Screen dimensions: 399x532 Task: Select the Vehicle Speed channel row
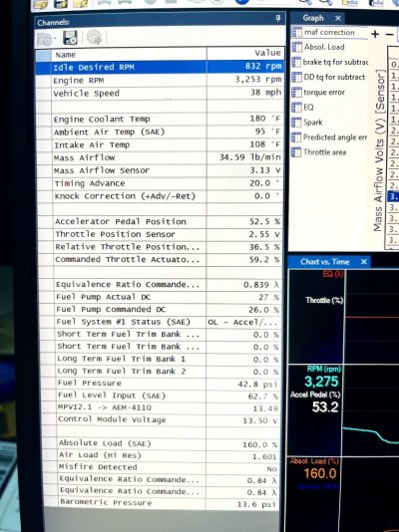click(160, 93)
